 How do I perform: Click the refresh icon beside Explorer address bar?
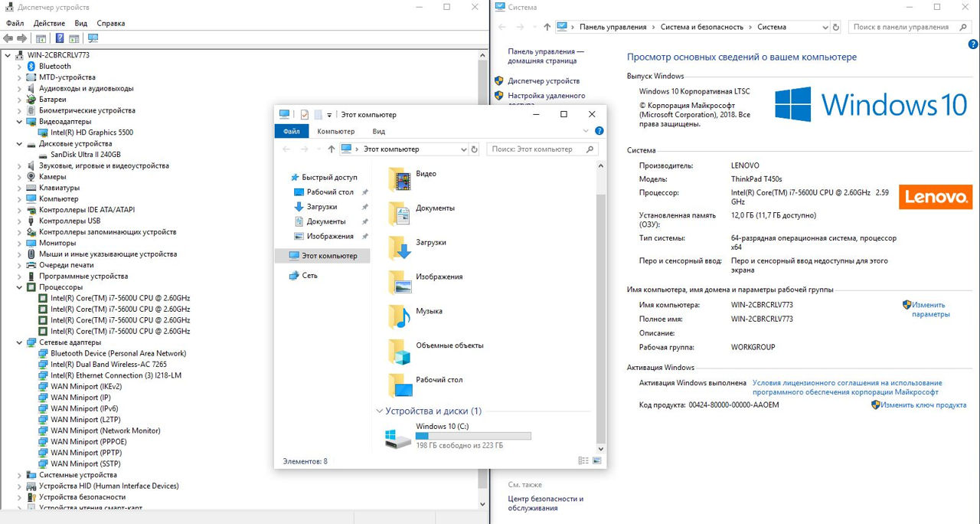[475, 149]
